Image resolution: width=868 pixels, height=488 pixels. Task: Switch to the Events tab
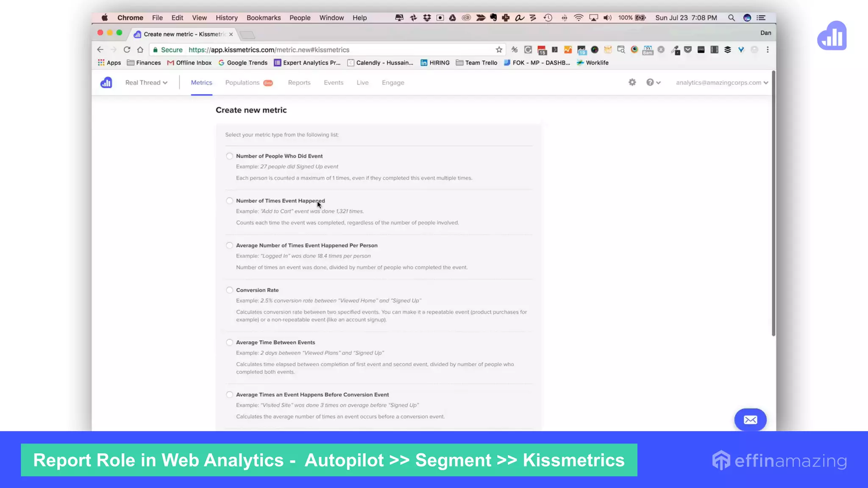tap(334, 83)
